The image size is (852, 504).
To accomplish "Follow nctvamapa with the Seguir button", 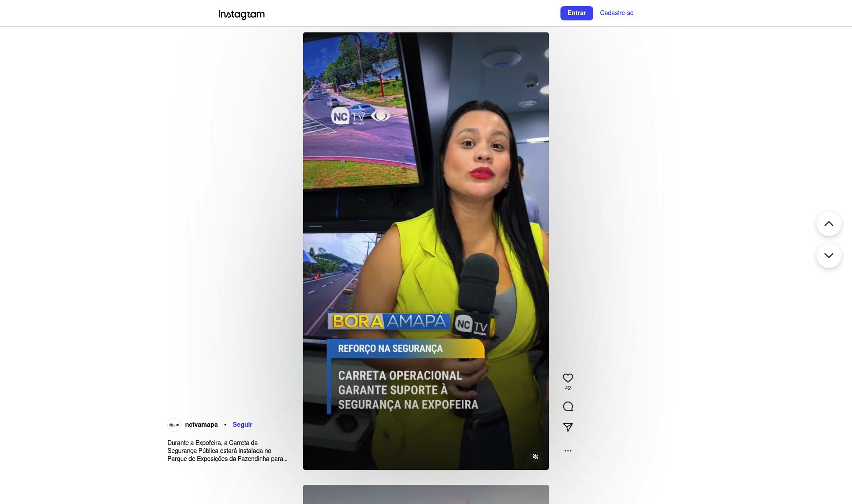I will pos(242,425).
